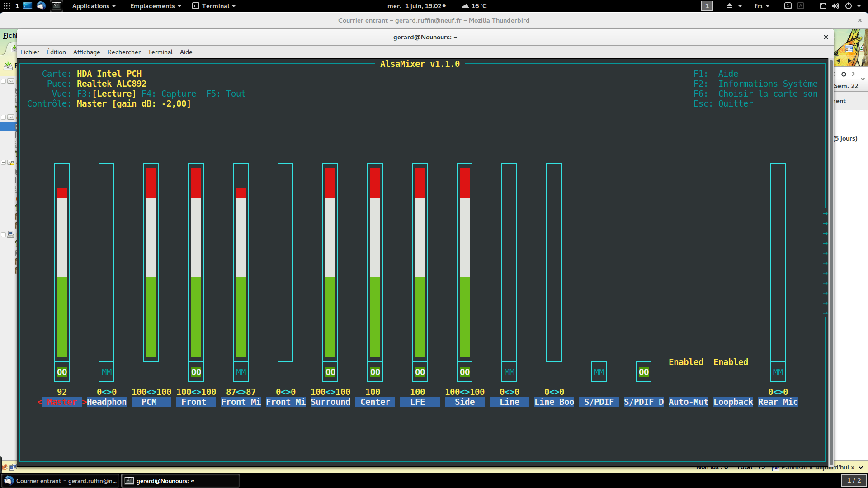The image size is (868, 488).
Task: Click the volume speaker icon in tray
Action: (835, 6)
